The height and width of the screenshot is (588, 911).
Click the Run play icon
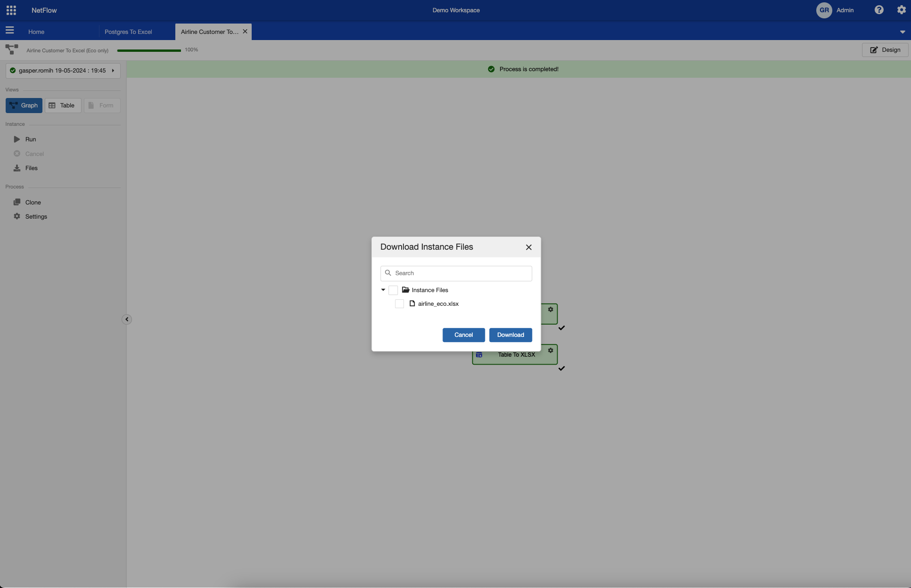coord(17,139)
